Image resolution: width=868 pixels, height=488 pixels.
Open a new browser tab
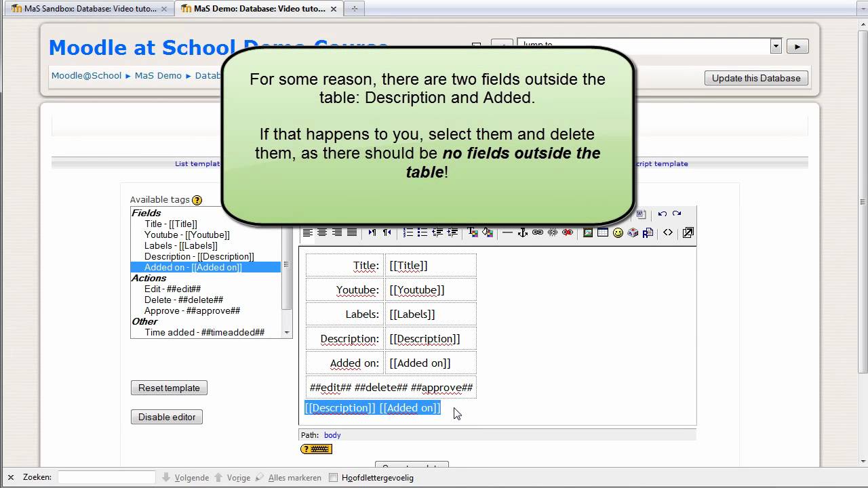click(354, 9)
